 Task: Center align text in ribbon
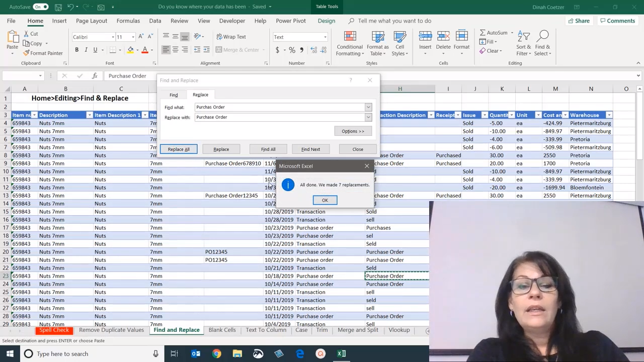175,50
